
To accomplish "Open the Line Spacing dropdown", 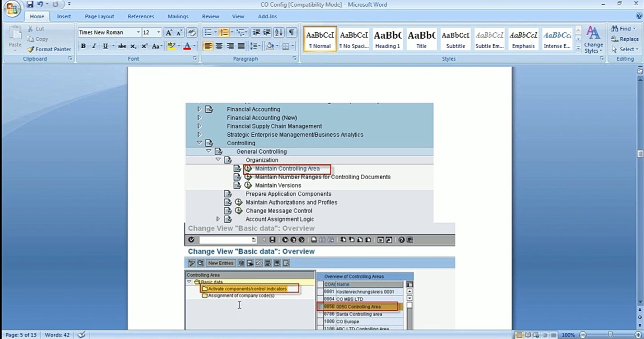I will point(255,46).
